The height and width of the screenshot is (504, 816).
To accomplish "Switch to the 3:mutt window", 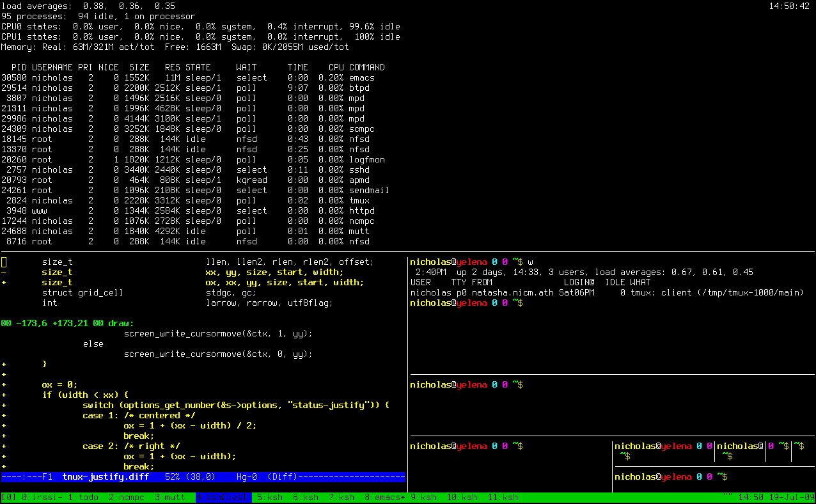I will [x=170, y=497].
